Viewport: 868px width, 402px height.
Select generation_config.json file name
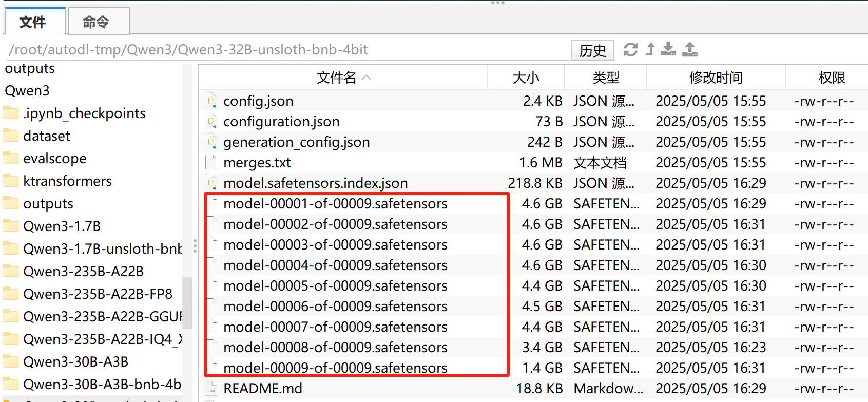[297, 142]
